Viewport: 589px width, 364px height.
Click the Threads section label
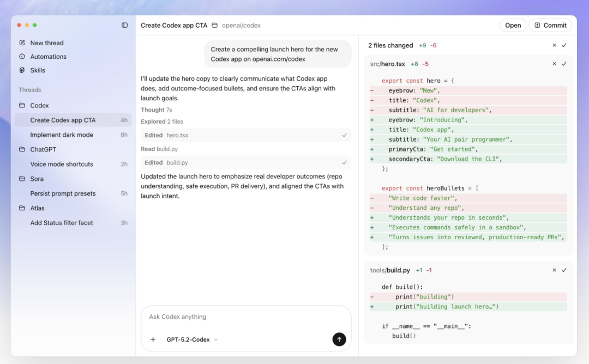(29, 90)
